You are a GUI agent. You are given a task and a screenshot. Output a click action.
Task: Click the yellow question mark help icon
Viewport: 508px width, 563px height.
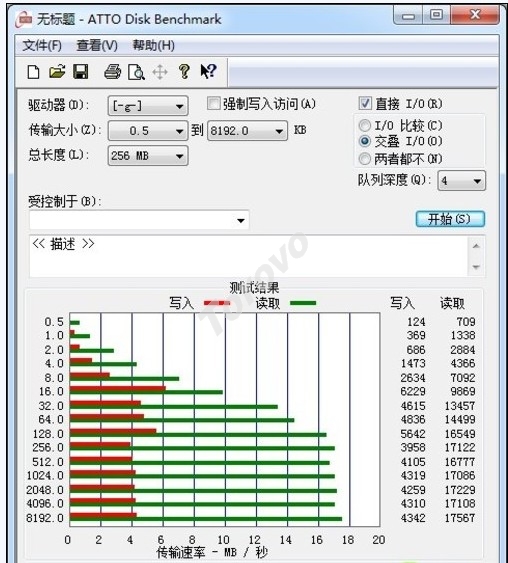point(184,71)
